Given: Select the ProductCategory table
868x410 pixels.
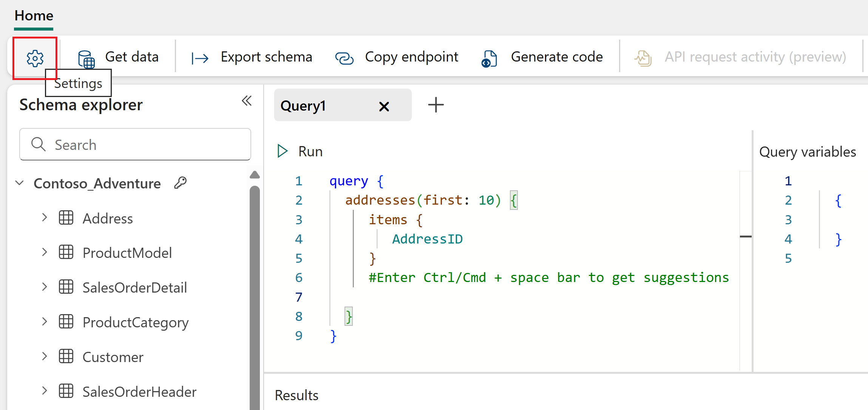Looking at the screenshot, I should coord(135,322).
